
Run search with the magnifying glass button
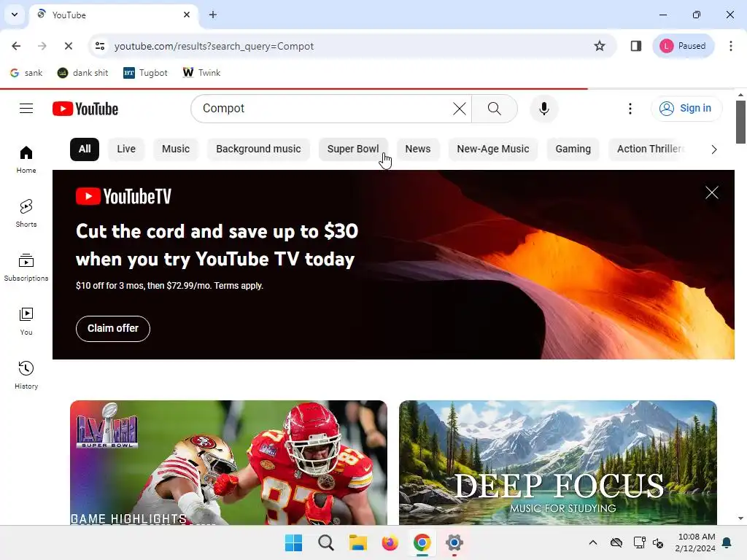click(x=495, y=109)
